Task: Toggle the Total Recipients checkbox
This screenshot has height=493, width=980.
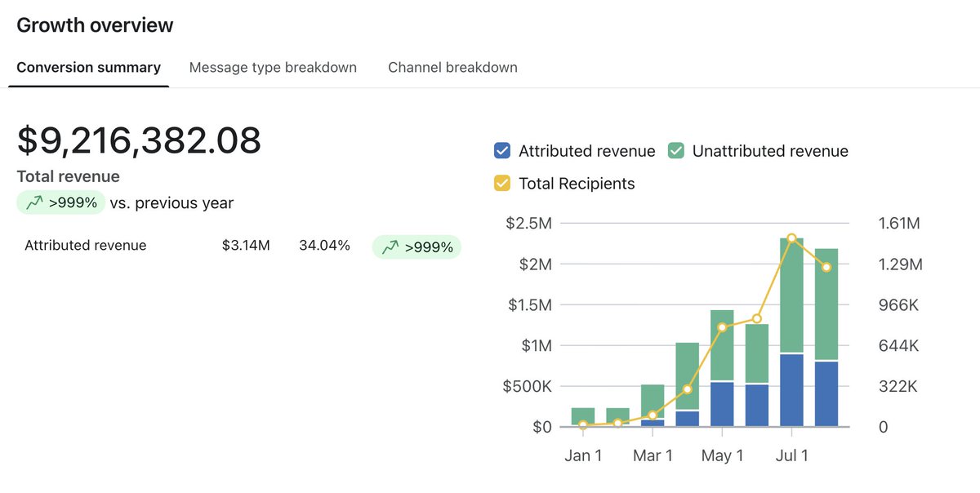Action: pos(502,184)
